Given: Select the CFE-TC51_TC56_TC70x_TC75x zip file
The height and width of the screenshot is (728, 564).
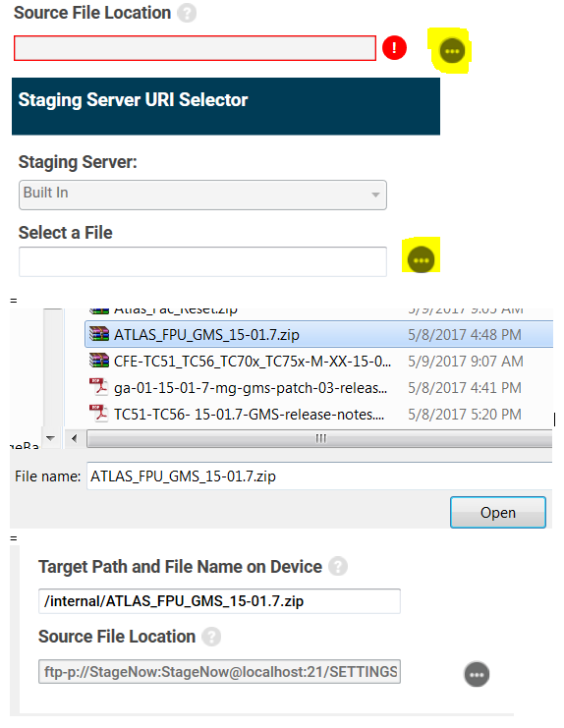Looking at the screenshot, I should coord(318,361).
